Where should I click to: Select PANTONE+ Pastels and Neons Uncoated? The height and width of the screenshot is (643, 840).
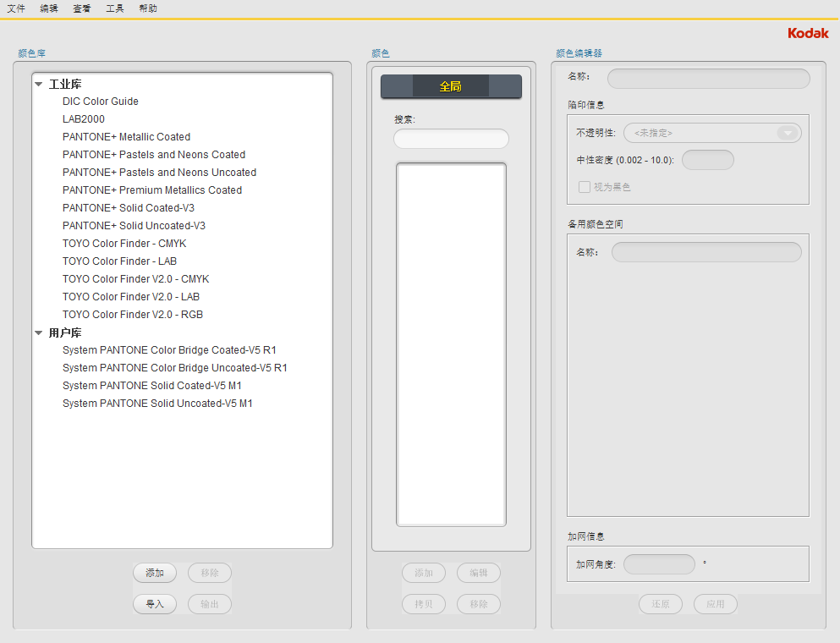click(x=159, y=172)
